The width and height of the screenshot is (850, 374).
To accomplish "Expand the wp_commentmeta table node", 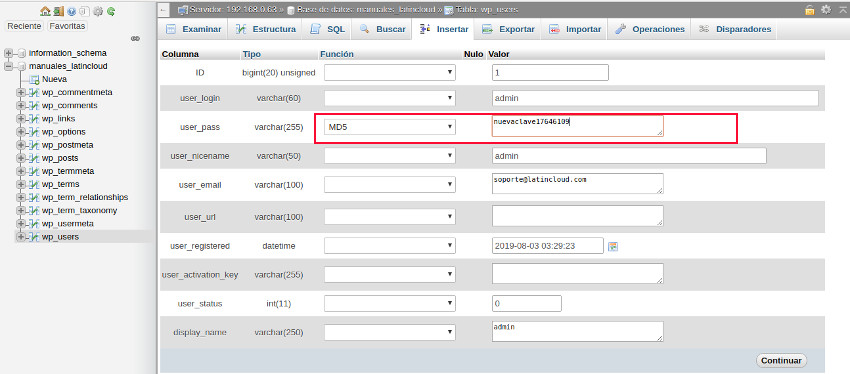I will (21, 92).
